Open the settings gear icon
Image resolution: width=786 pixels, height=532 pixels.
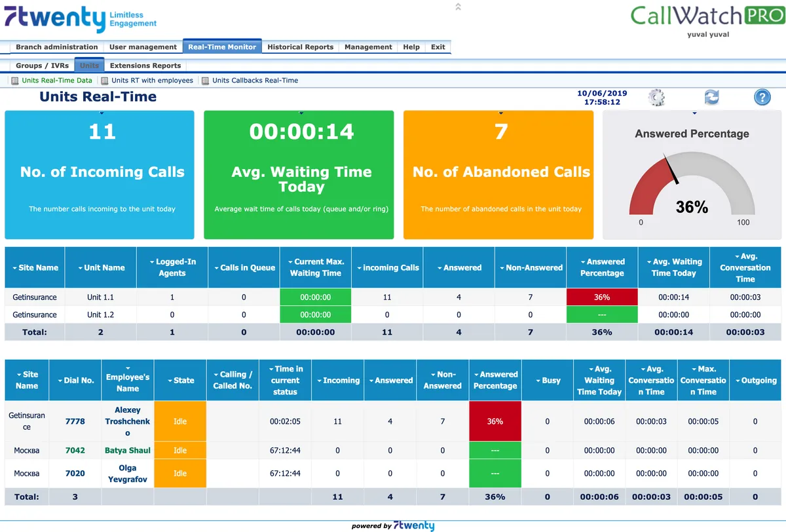[656, 97]
